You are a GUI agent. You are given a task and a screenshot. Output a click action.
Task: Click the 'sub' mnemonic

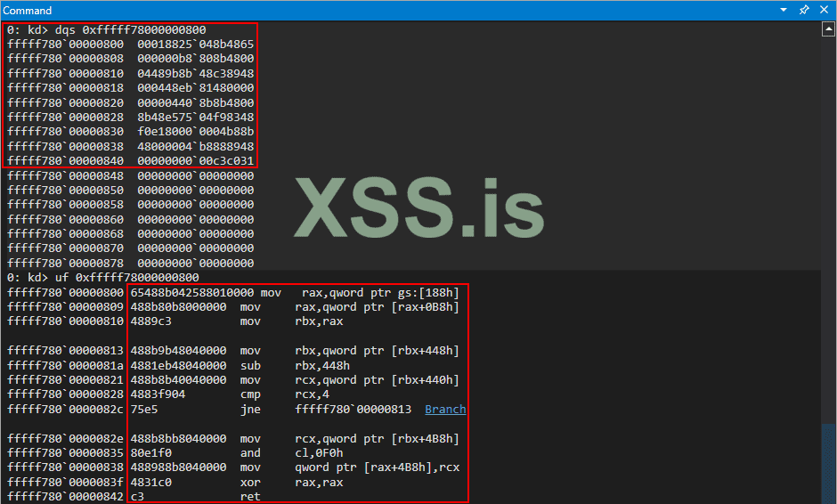point(250,366)
